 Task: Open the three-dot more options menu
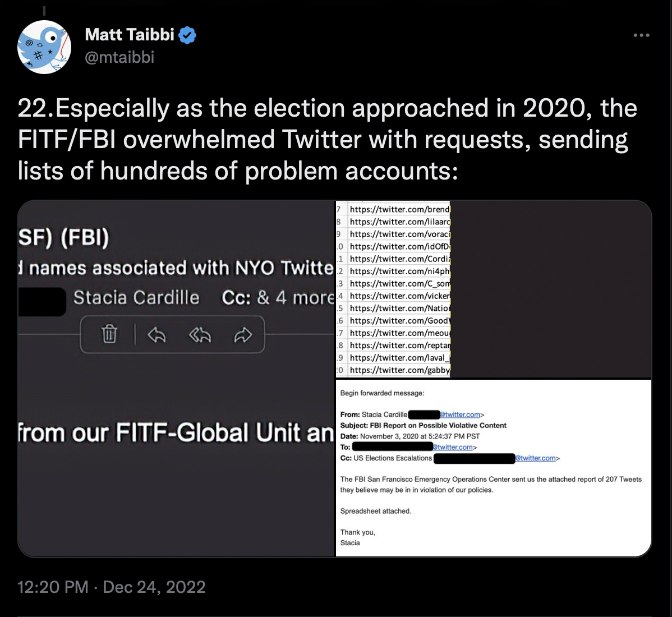coord(641,35)
